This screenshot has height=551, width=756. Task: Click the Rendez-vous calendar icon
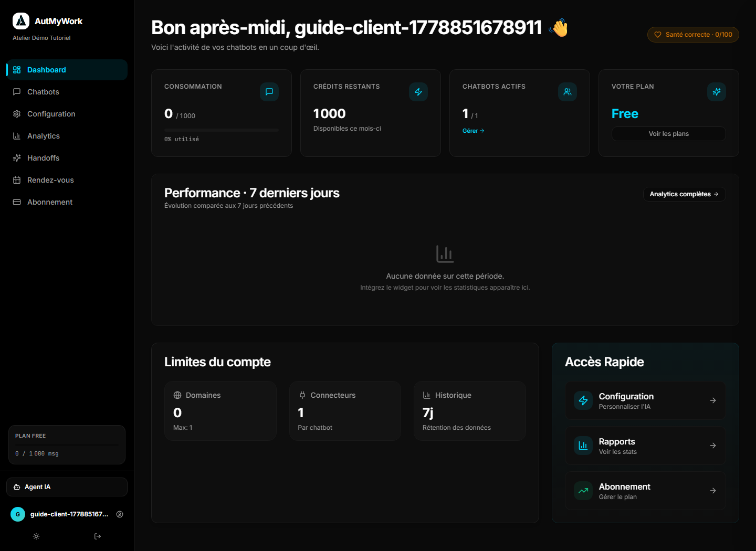click(17, 180)
